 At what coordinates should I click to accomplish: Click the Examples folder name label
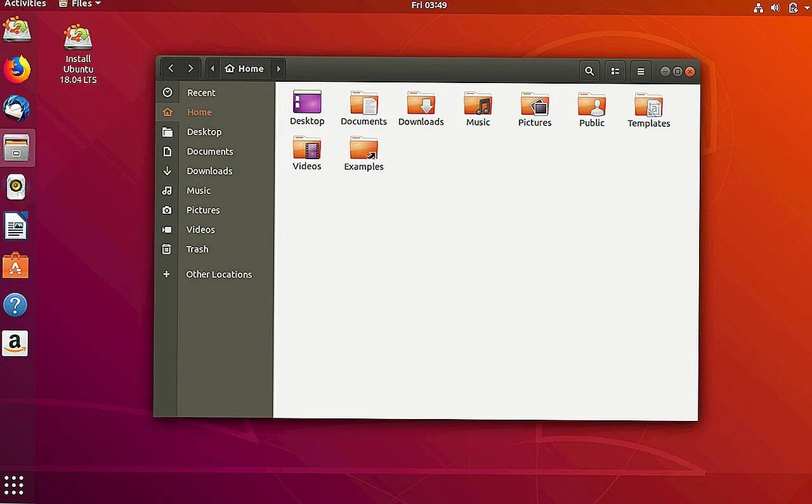[x=364, y=167]
